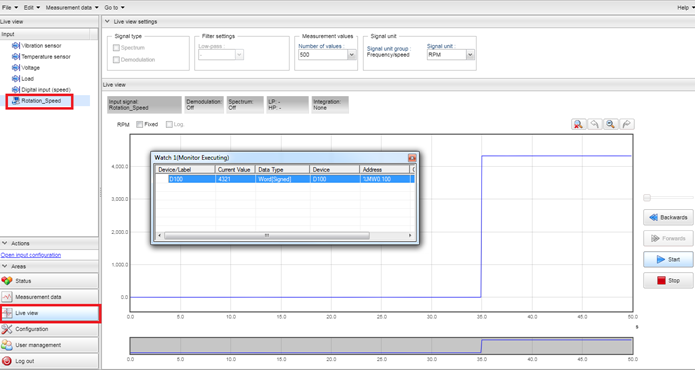The width and height of the screenshot is (695, 370).
Task: Click the Signal unit group label
Action: click(x=389, y=49)
